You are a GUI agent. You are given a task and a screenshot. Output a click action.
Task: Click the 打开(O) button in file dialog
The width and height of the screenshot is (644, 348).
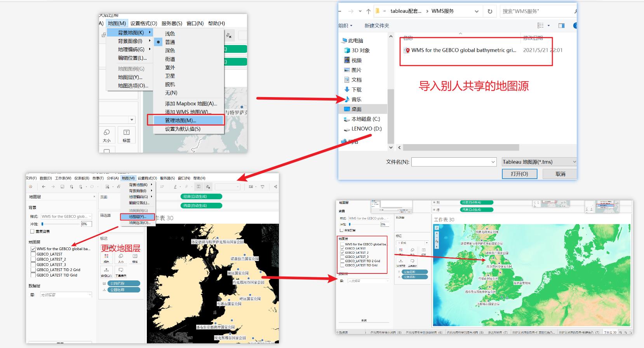tap(519, 174)
